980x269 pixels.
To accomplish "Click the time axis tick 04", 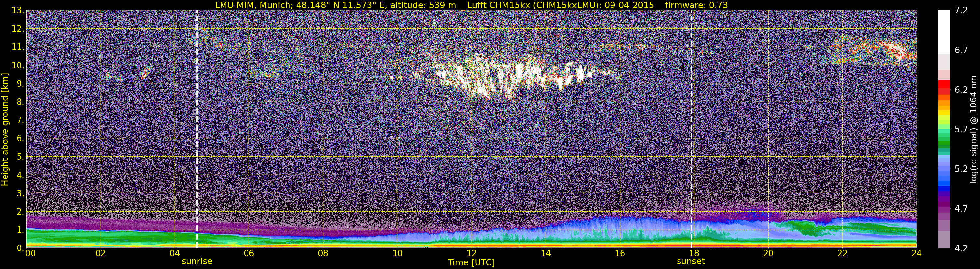I will pos(175,253).
